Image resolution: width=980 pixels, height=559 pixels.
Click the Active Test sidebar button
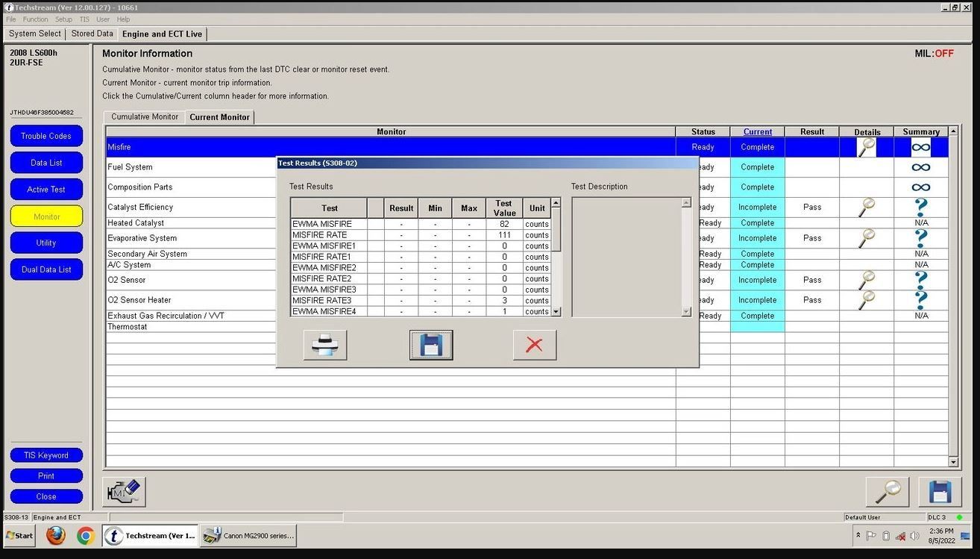(46, 190)
